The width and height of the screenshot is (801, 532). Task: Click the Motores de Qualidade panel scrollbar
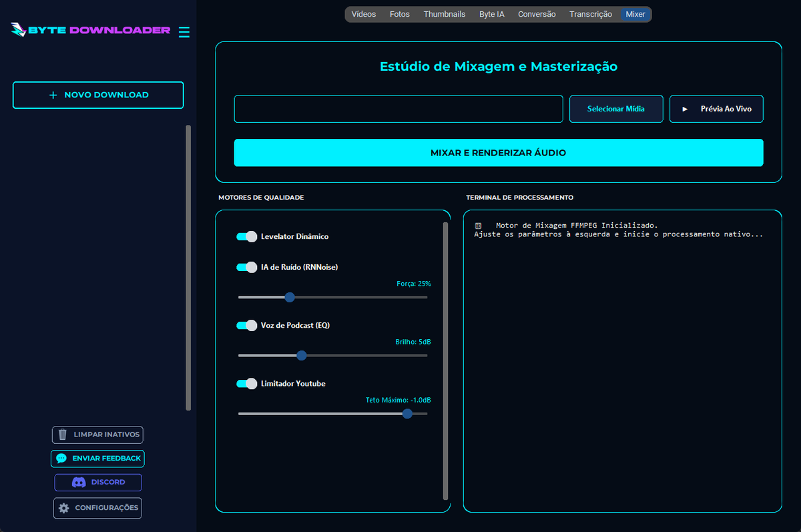446,361
